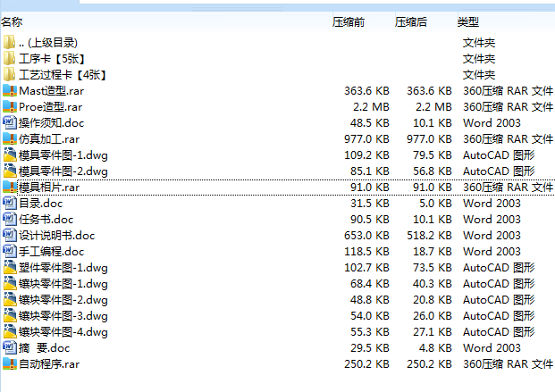Viewport: 555px width, 392px height.
Task: Select the 摘 要.doc file name
Action: (45, 347)
